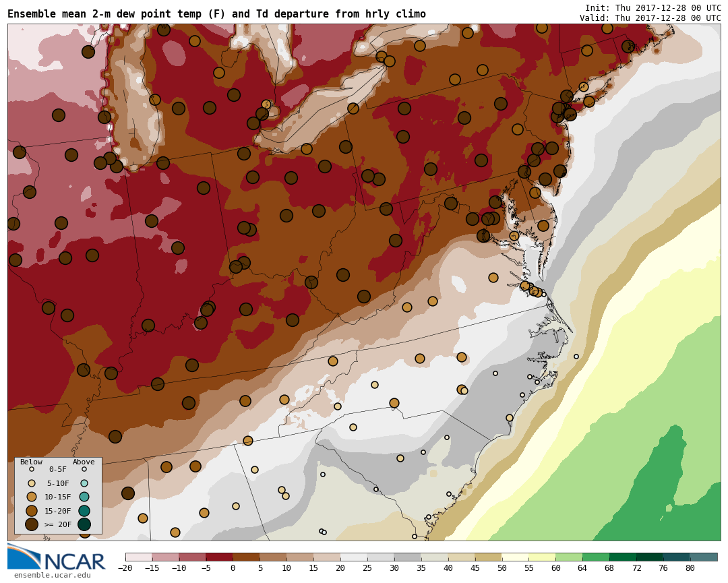This screenshot has height=583, width=728.
Task: Click the colorbar label "64"
Action: point(582,567)
